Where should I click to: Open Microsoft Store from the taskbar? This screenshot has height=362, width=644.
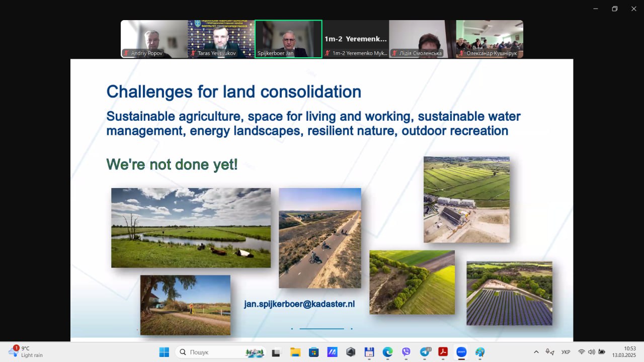[313, 352]
